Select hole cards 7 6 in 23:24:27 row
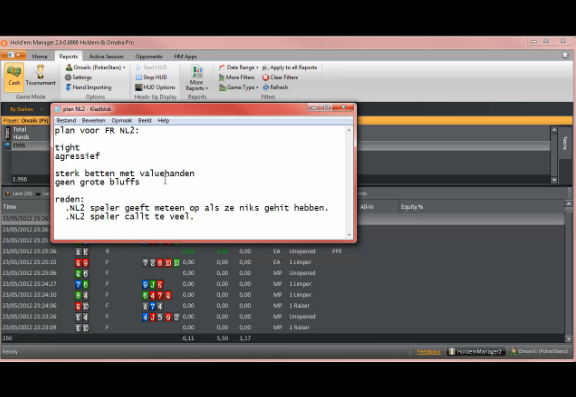Image resolution: width=576 pixels, height=397 pixels. 82,284
